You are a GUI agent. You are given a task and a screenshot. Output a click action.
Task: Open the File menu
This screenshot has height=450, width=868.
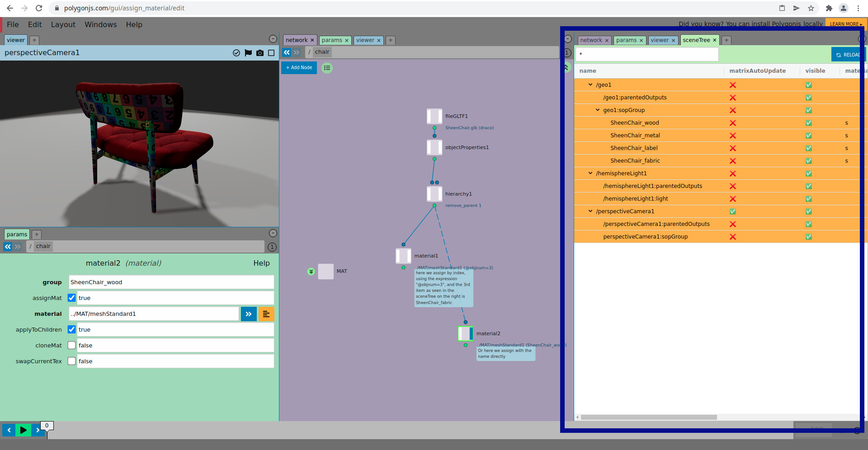[x=13, y=24]
